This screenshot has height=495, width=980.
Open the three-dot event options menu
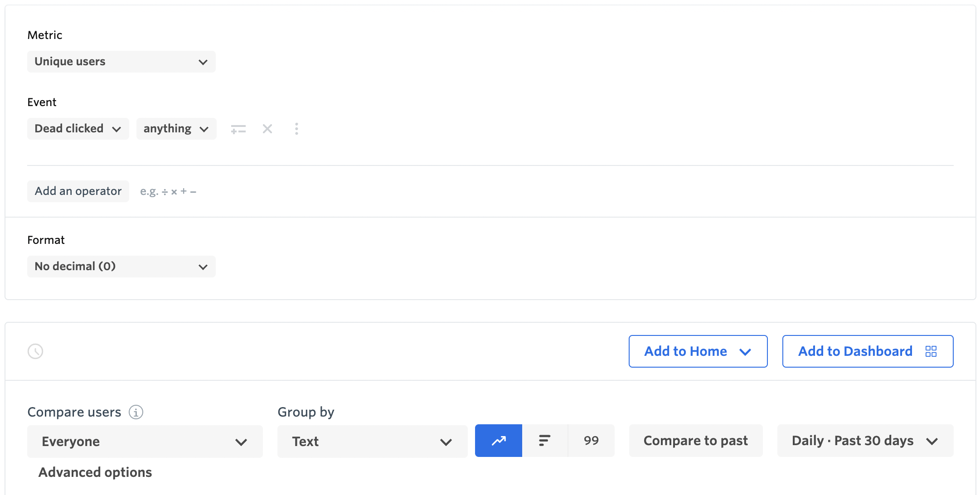(x=296, y=129)
